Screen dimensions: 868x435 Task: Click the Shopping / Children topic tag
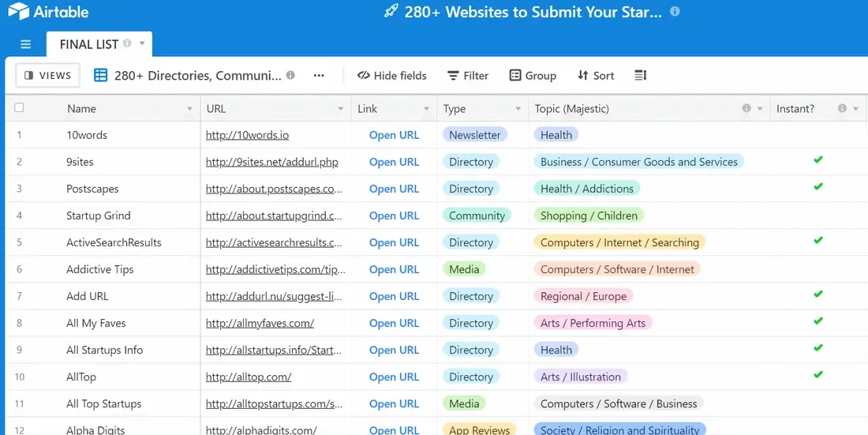(x=589, y=216)
